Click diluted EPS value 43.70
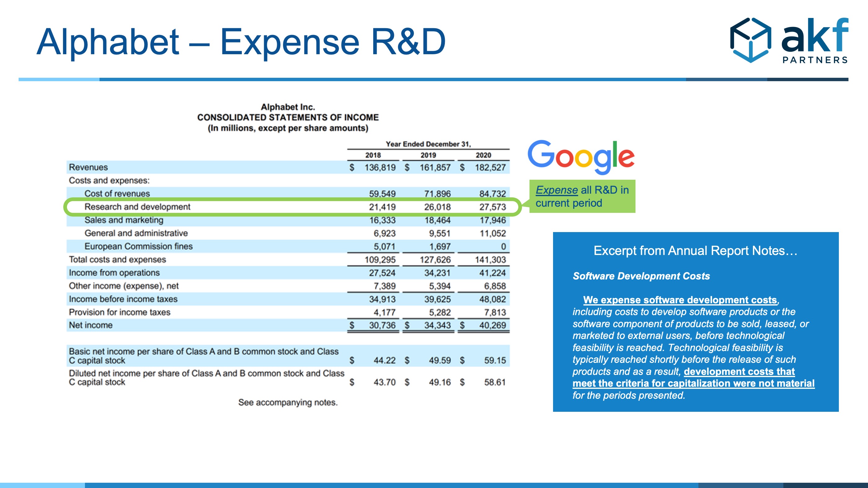868x488 pixels. pyautogui.click(x=384, y=382)
